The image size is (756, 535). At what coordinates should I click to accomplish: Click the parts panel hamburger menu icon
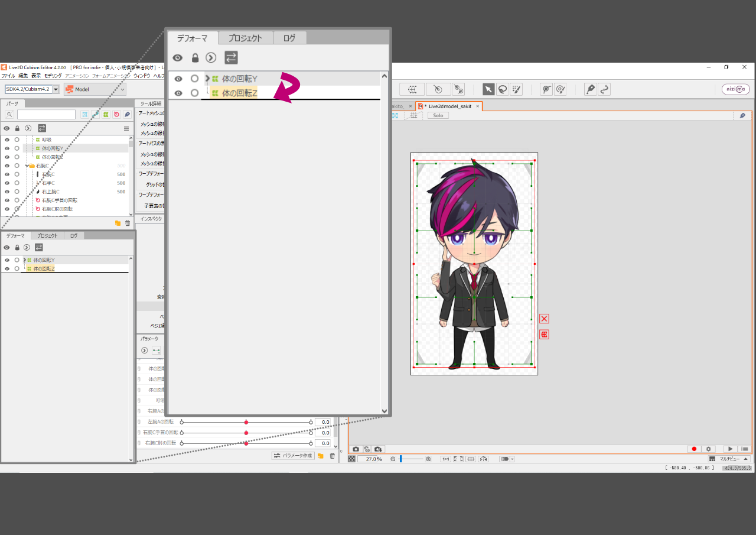(126, 128)
